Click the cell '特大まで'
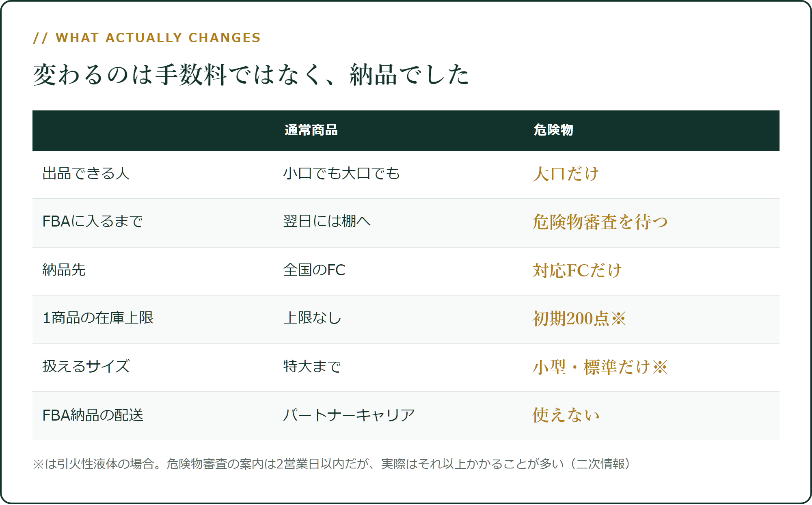 [x=312, y=366]
